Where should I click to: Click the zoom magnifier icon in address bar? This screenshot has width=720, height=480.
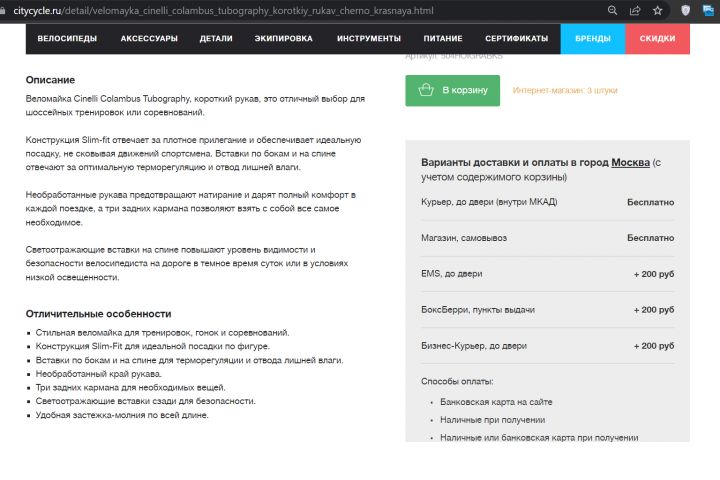pyautogui.click(x=612, y=10)
